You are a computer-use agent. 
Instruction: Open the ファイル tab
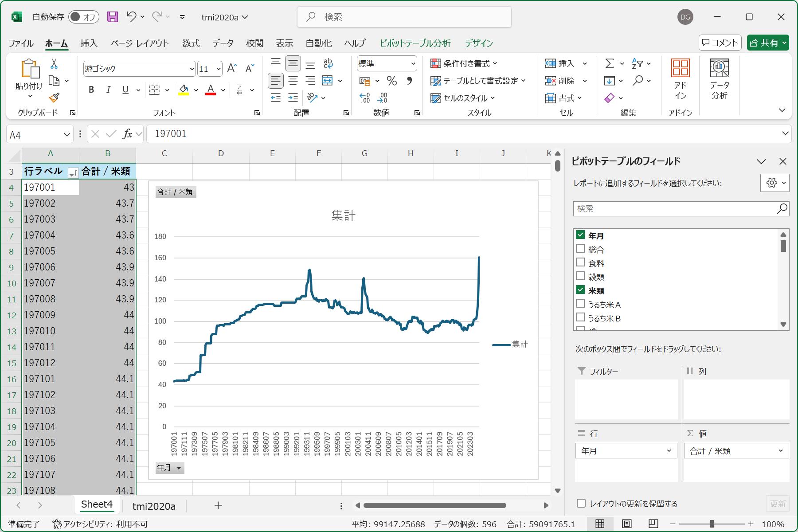pos(21,43)
